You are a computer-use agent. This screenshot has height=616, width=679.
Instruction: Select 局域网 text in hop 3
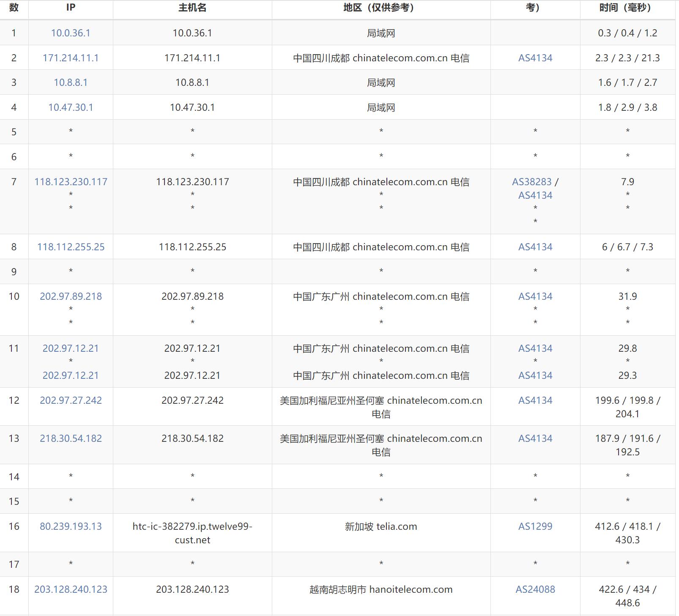381,82
